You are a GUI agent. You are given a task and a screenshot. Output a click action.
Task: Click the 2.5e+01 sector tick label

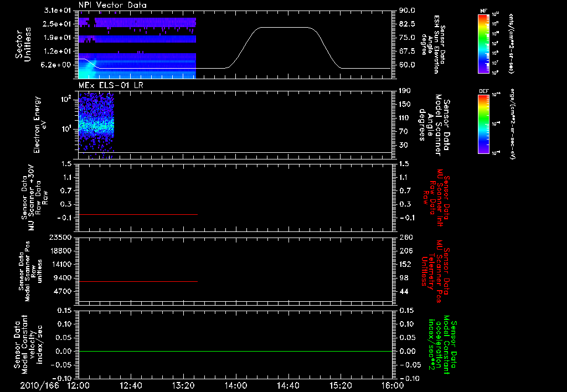coord(58,24)
